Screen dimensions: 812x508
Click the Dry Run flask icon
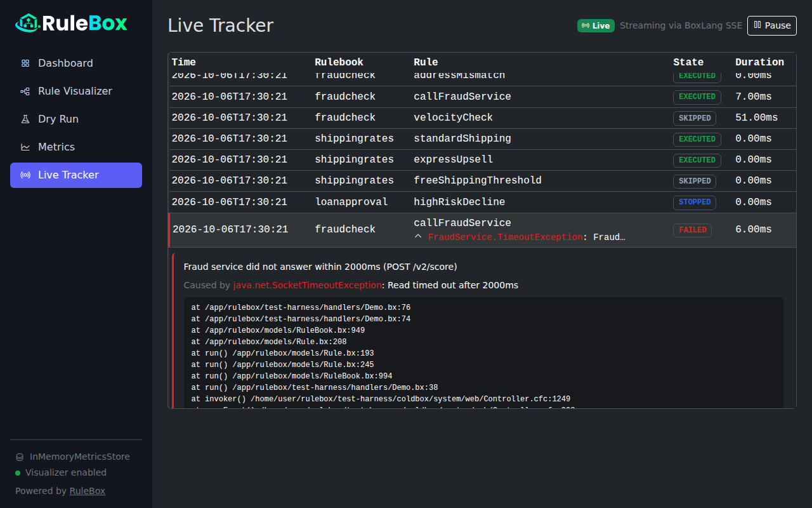coord(25,119)
